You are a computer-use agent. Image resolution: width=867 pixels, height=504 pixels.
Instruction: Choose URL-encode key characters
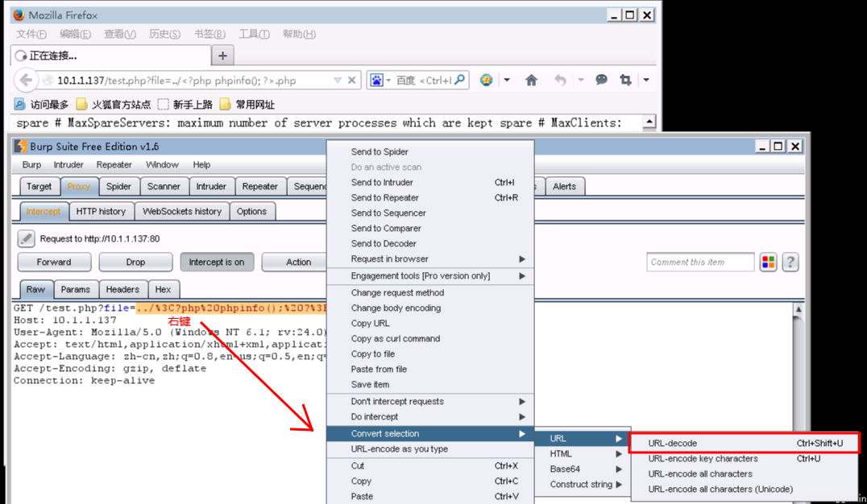point(745,458)
